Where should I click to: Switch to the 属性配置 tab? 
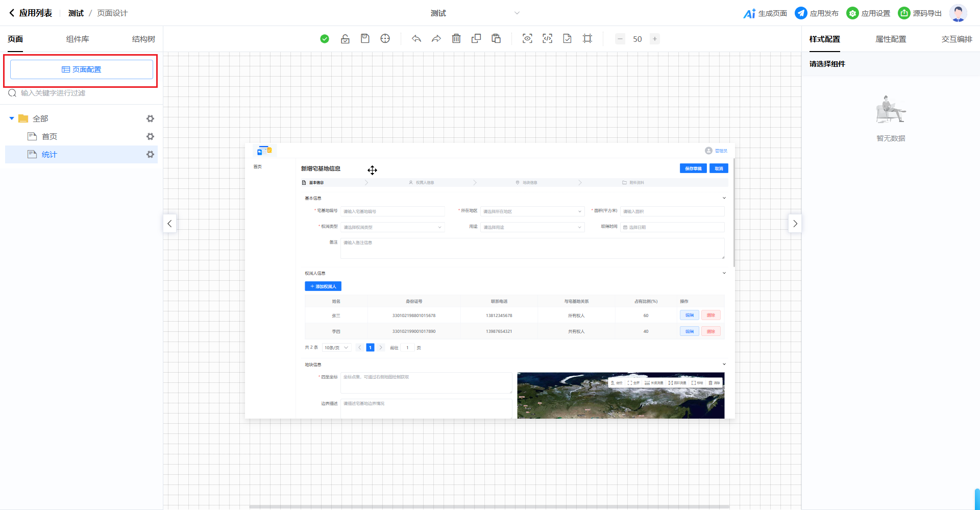[x=891, y=39]
